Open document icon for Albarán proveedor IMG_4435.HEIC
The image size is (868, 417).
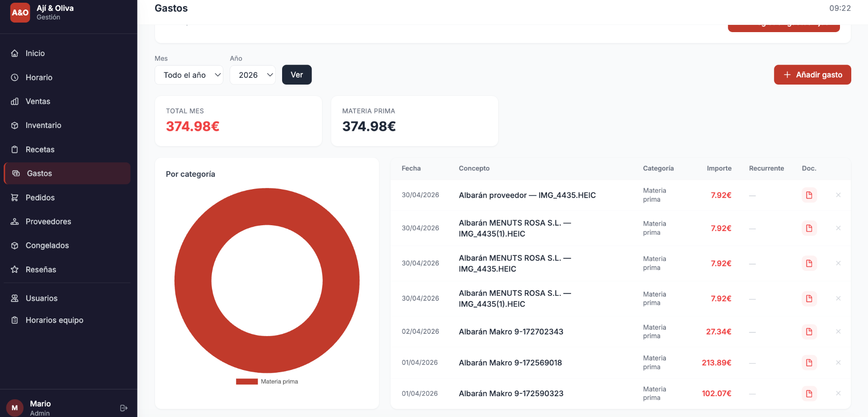[809, 195]
